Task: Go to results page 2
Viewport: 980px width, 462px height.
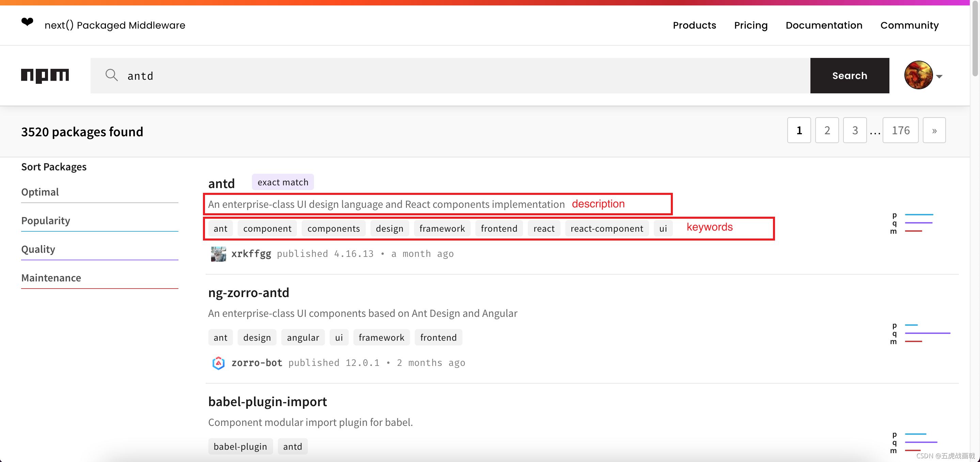Action: [827, 130]
